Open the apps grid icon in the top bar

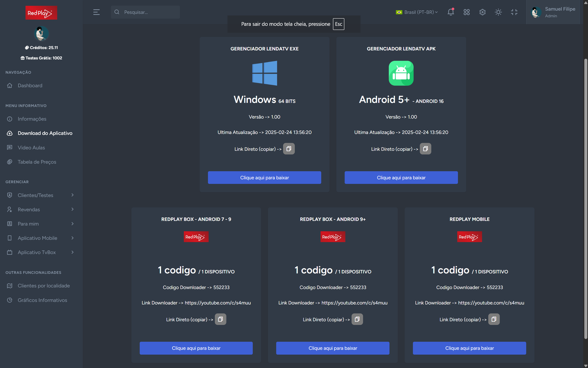tap(467, 12)
